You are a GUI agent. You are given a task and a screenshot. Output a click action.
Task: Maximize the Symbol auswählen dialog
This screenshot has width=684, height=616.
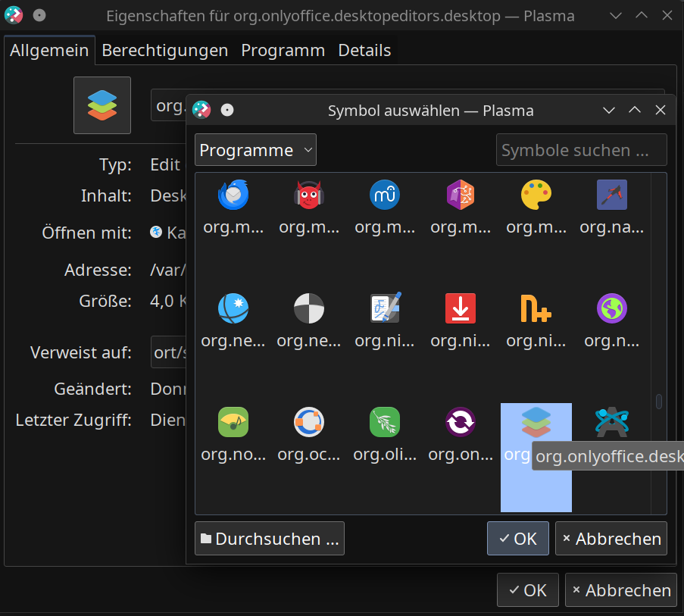635,110
